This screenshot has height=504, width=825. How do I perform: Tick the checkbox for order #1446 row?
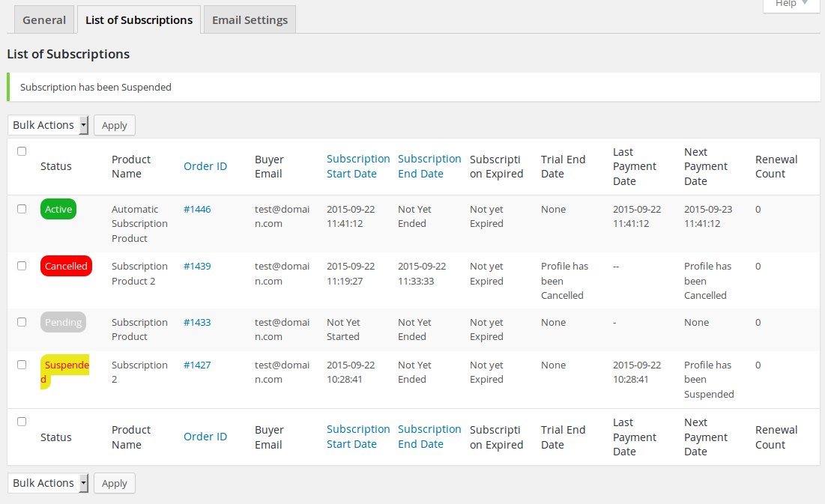point(22,209)
